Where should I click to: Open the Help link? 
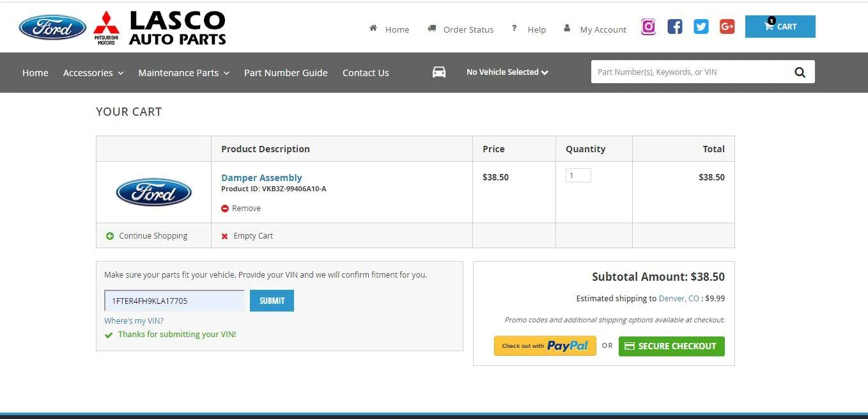coord(537,29)
